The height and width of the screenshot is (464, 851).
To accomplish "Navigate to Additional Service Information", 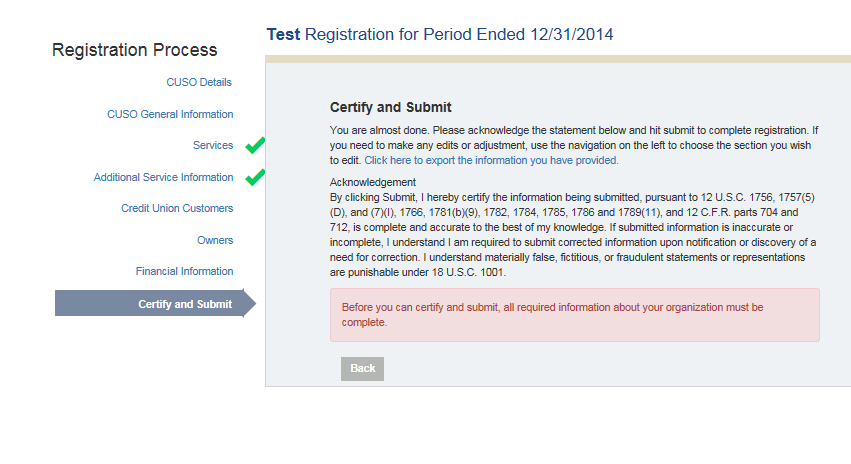I will [x=163, y=177].
